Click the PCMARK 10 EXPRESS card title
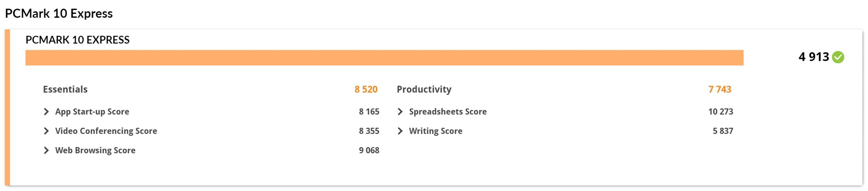Screen dimensions: 868x191 point(78,40)
